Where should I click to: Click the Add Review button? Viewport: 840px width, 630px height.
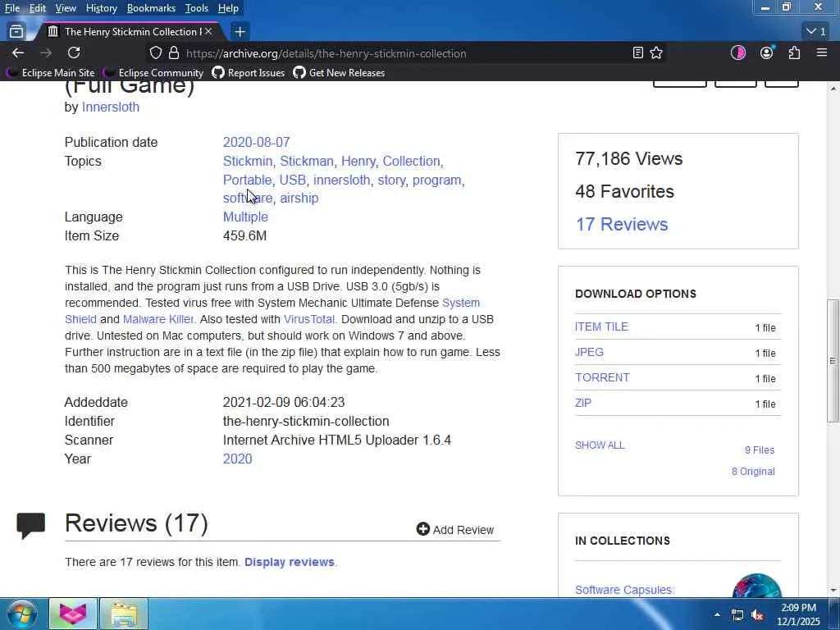click(454, 530)
